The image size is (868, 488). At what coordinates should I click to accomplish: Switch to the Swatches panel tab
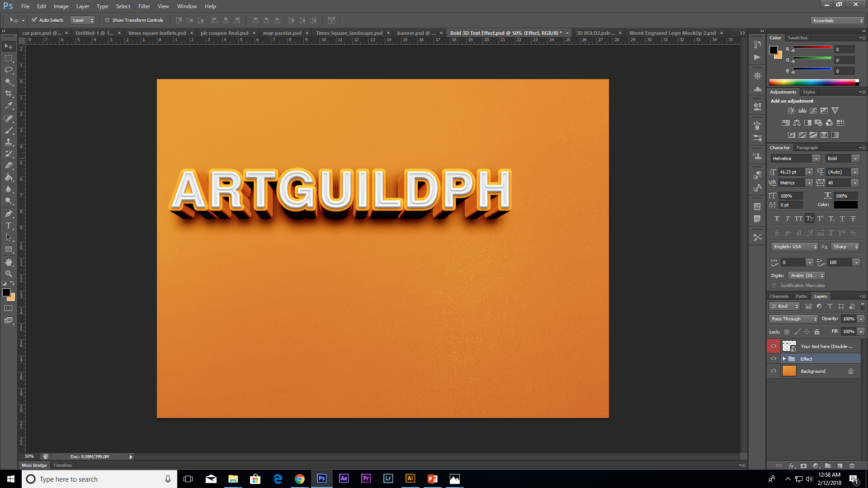[x=797, y=38]
